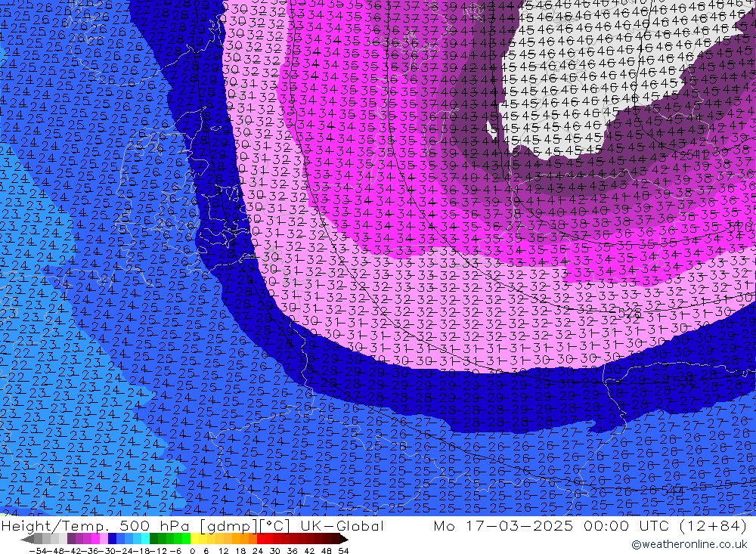Image resolution: width=756 pixels, height=554 pixels.
Task: Click the 'UK-Global' model label
Action: [342, 525]
